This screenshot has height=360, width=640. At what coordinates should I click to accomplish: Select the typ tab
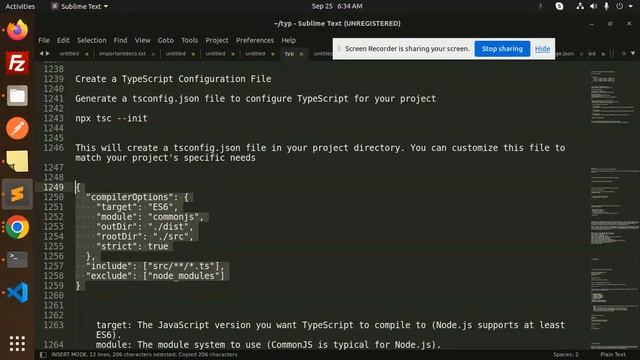pos(289,54)
